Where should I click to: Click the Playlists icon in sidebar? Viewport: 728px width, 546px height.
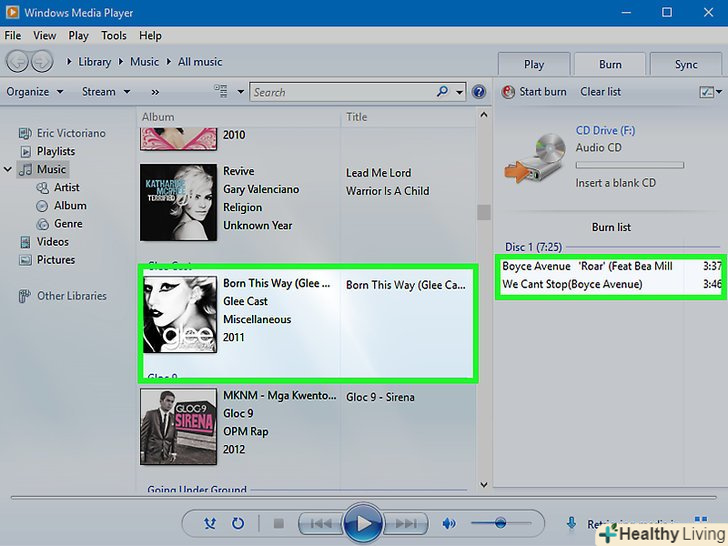click(x=26, y=151)
